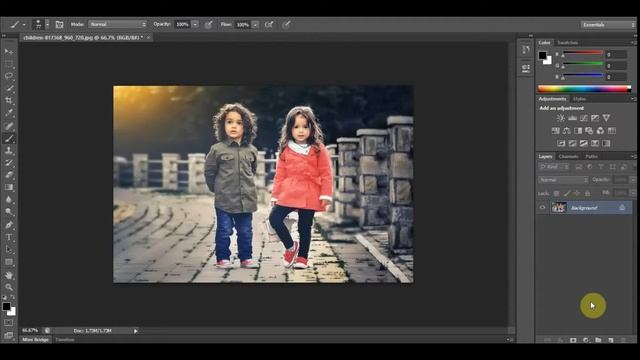Add a Curves adjustment
Viewport: 640px width, 360px height.
584,118
